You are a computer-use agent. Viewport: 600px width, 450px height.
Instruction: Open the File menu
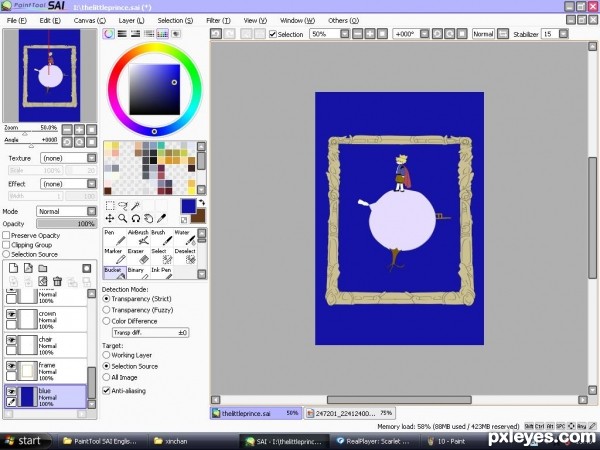click(16, 21)
